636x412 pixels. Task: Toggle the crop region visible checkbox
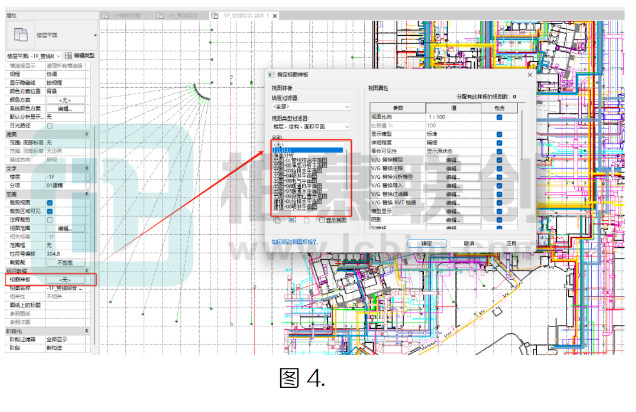[x=50, y=211]
